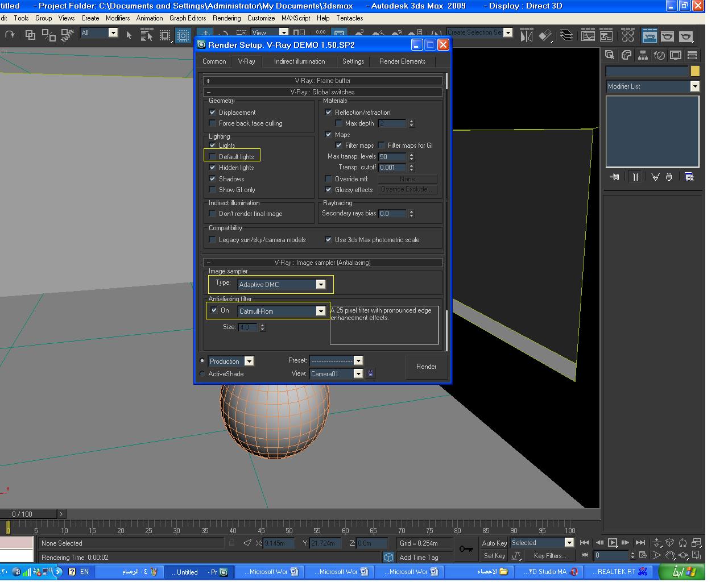Click the Redo arrow icon
Viewport: 728px width, 582px height.
[10, 35]
